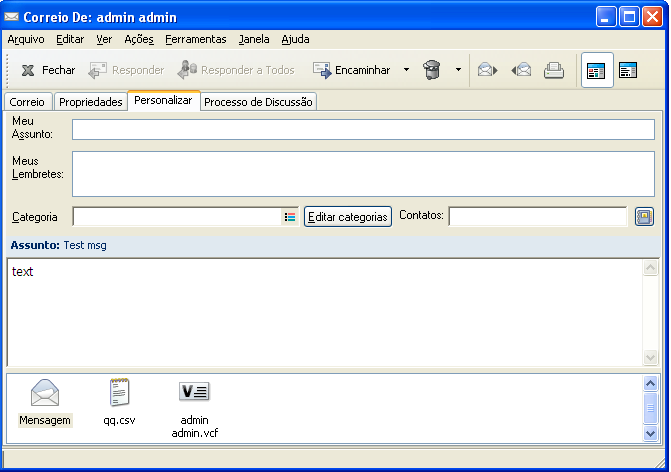Open the Ações menu
671x472 pixels.
point(139,39)
